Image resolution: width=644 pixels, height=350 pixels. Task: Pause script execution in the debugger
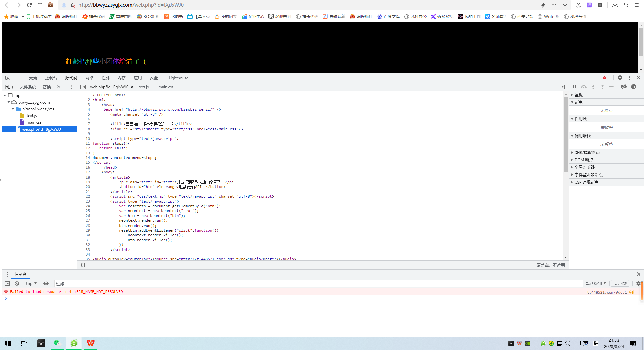point(574,87)
